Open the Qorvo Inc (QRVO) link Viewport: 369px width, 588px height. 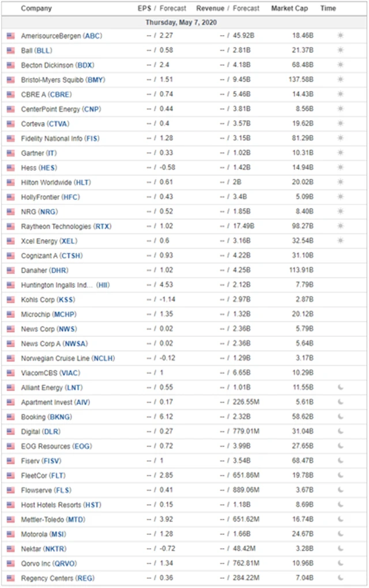[47, 563]
